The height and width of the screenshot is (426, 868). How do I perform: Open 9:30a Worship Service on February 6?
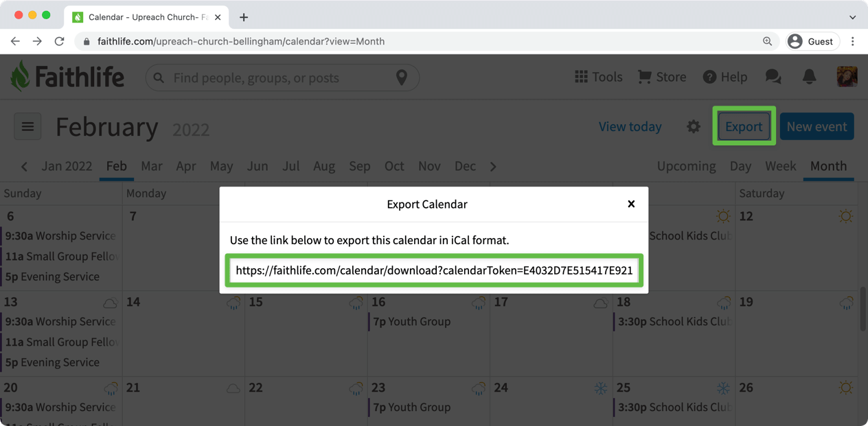(60, 236)
